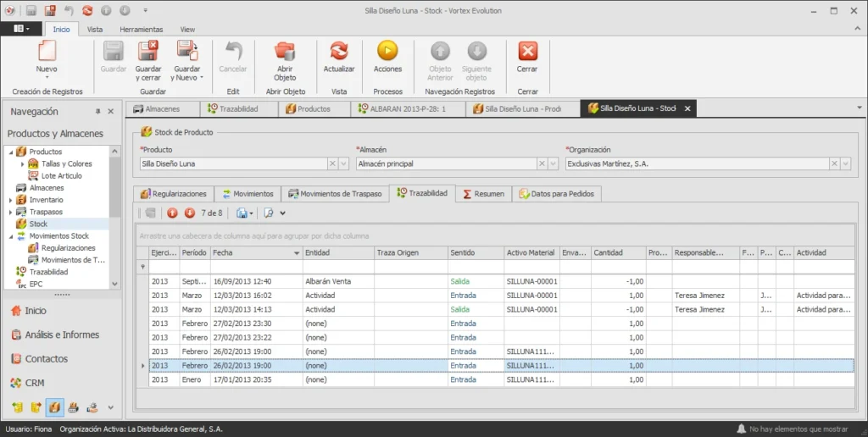The image size is (868, 437).
Task: Open the Contactos navigation section
Action: pyautogui.click(x=47, y=359)
